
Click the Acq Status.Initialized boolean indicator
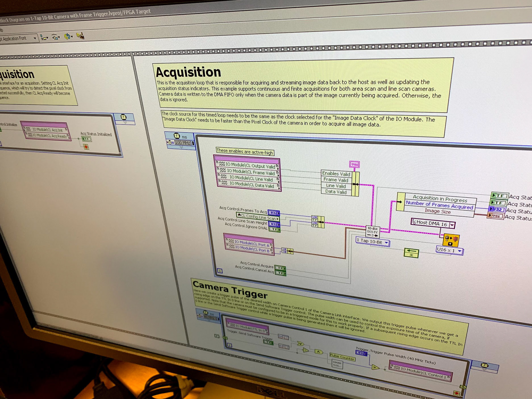(x=86, y=139)
